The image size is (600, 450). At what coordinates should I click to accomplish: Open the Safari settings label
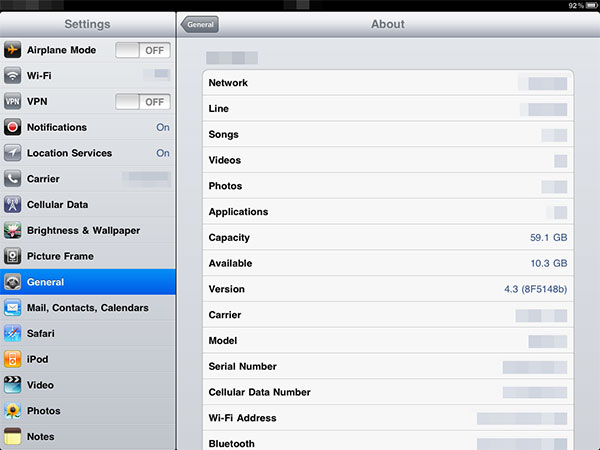[x=41, y=334]
